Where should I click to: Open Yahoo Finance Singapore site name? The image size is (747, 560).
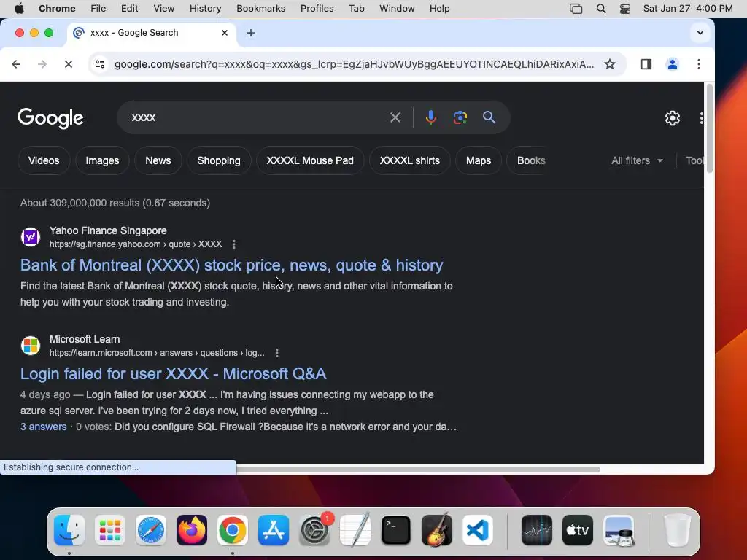[x=108, y=230]
